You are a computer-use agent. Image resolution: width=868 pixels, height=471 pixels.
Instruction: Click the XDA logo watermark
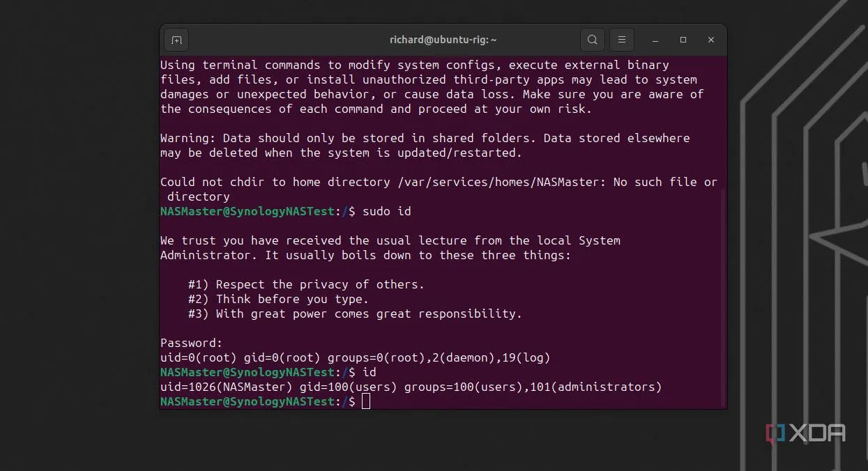pos(806,433)
